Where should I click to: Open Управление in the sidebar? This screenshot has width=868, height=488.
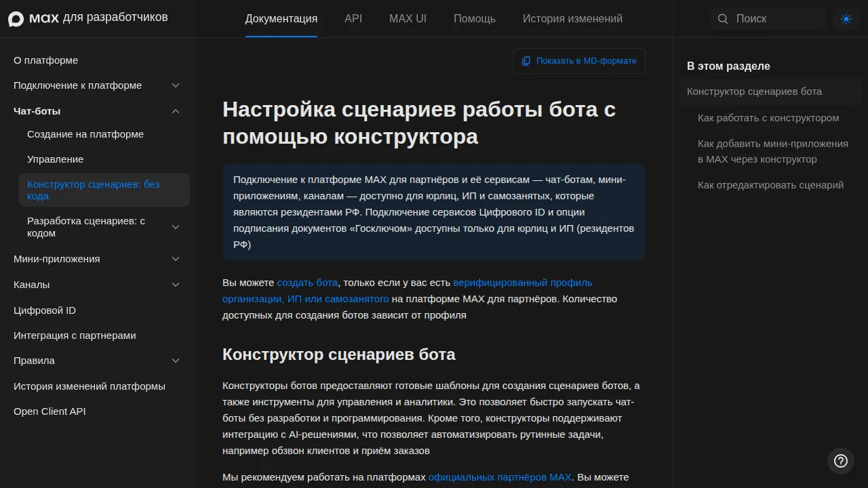coord(56,159)
